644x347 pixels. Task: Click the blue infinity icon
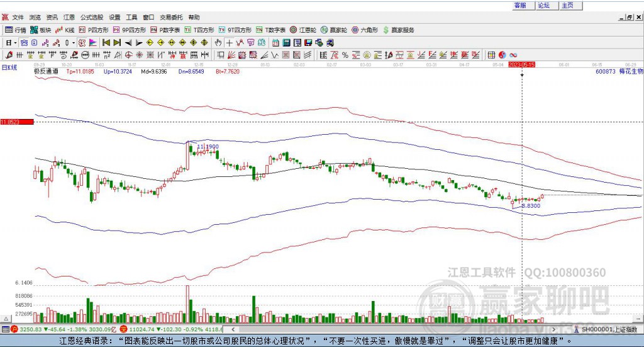(513, 55)
